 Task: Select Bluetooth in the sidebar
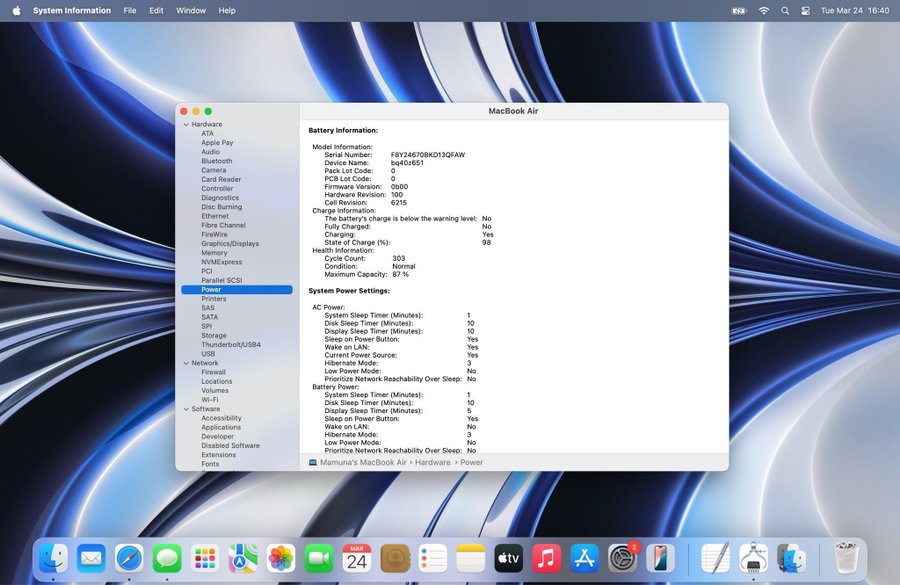[216, 161]
